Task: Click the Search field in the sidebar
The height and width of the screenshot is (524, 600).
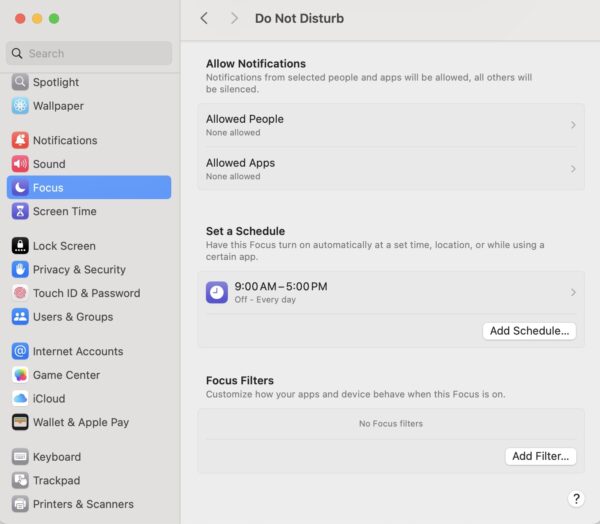Action: click(x=90, y=53)
